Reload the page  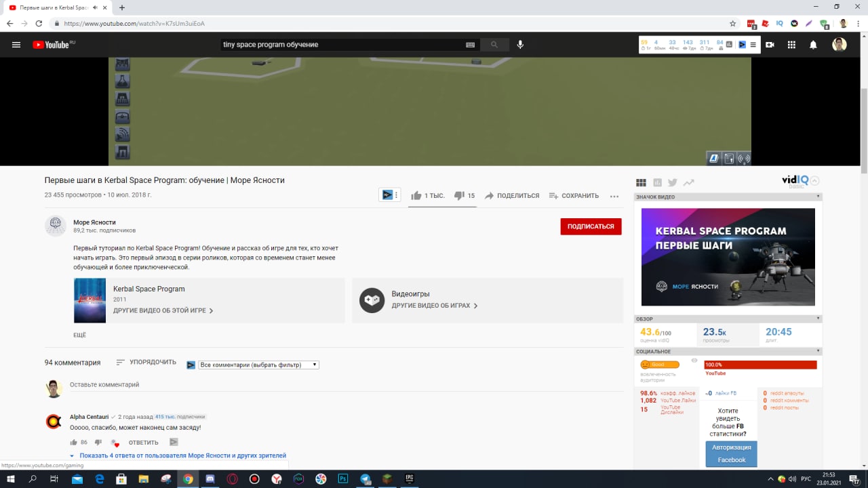[x=39, y=23]
